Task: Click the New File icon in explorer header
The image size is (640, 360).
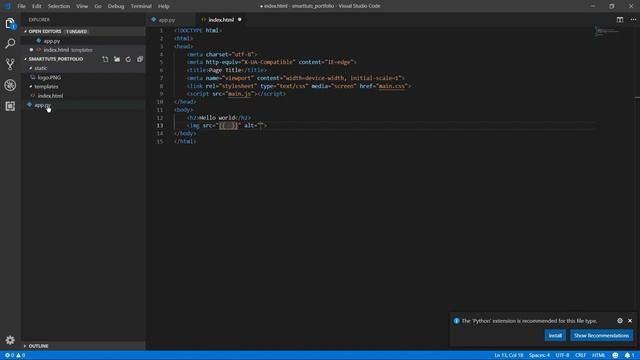Action: click(105, 59)
